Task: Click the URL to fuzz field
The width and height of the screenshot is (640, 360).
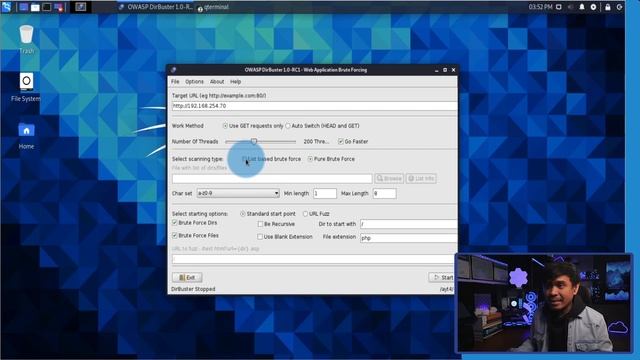Action: coord(313,259)
